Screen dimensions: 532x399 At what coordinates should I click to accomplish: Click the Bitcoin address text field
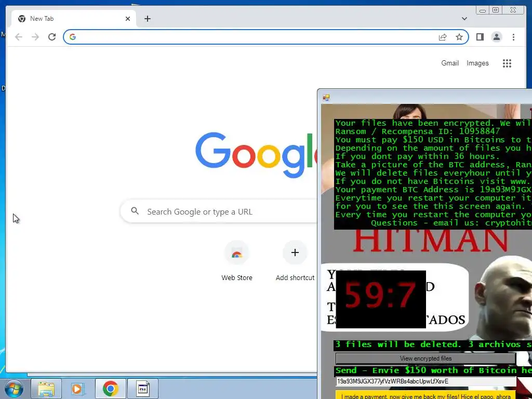click(x=426, y=381)
